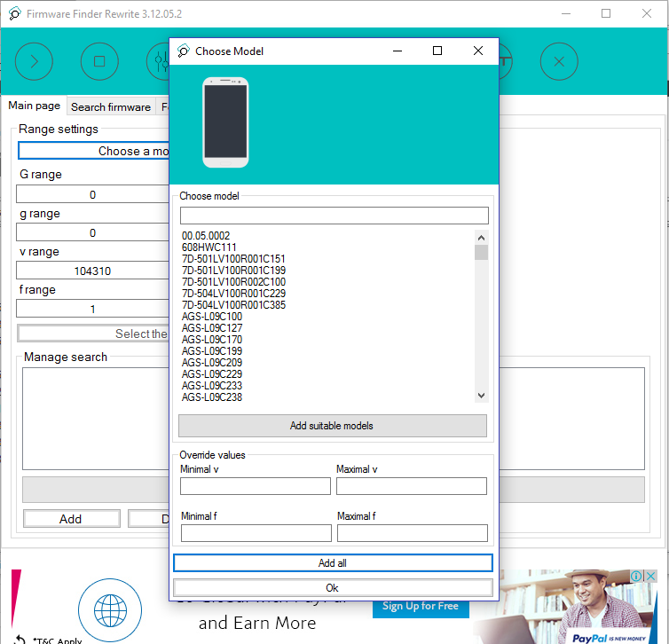Viewport: 669px width, 644px height.
Task: Click the ad info icon
Action: (x=636, y=577)
